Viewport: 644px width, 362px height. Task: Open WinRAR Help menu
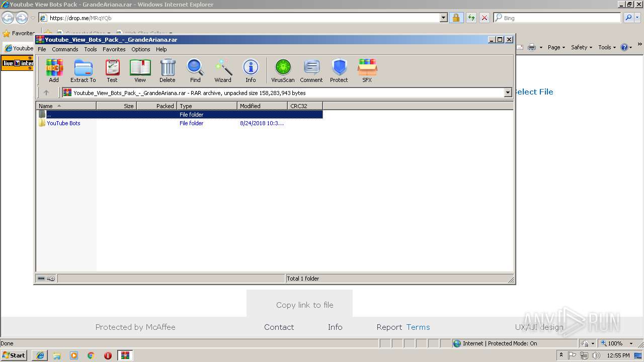click(161, 49)
